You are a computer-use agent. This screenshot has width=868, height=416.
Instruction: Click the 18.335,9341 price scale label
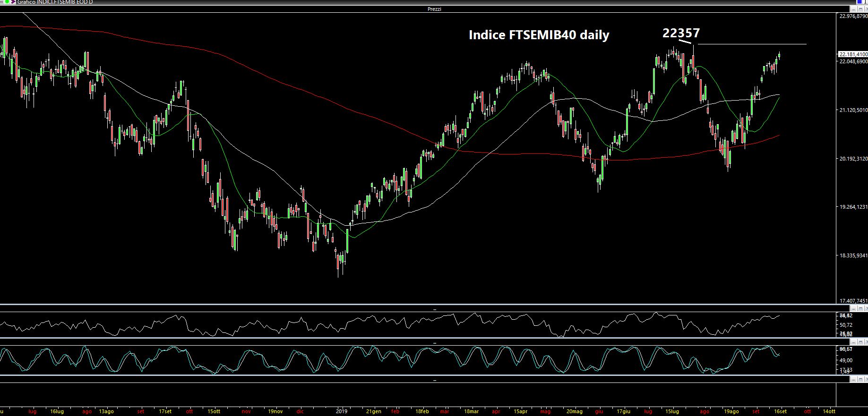click(853, 255)
